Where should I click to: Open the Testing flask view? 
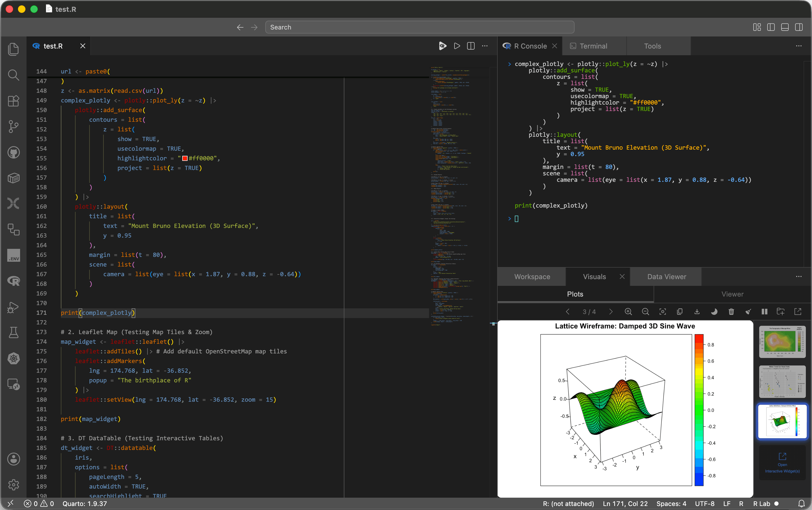tap(13, 332)
